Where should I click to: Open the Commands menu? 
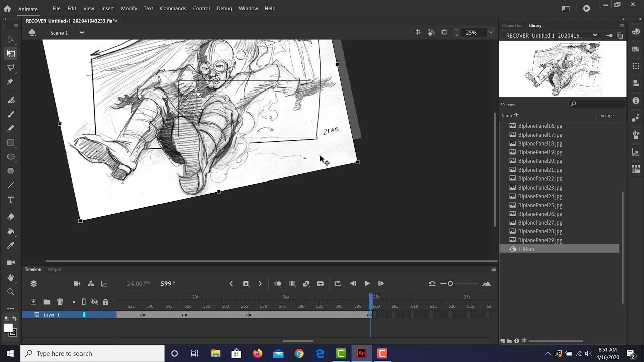(x=173, y=8)
